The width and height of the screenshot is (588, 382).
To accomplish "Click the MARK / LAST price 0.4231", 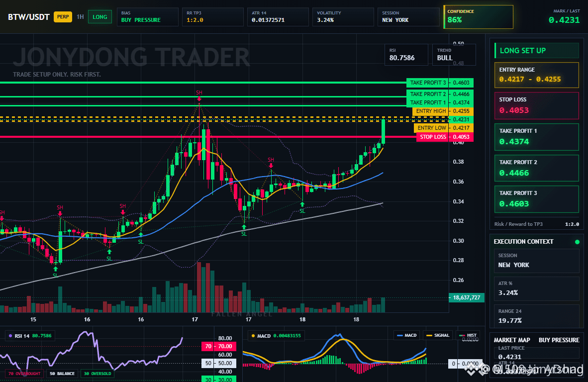I will click(564, 20).
